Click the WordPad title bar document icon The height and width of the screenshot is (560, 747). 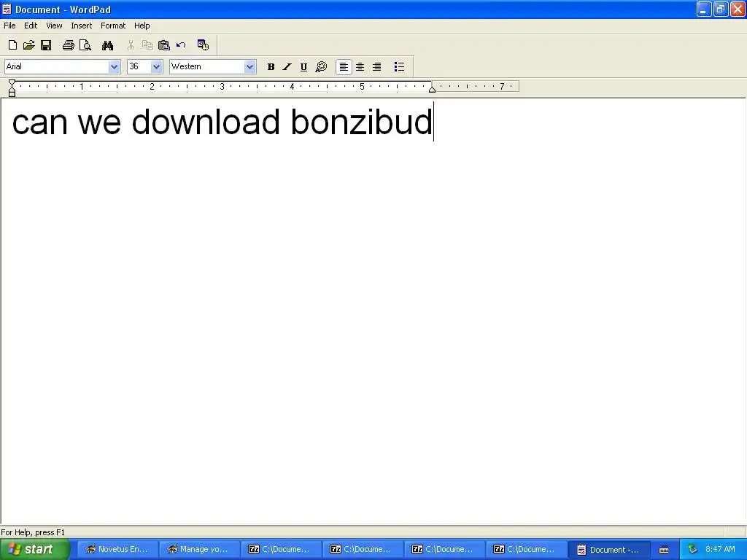pos(7,9)
